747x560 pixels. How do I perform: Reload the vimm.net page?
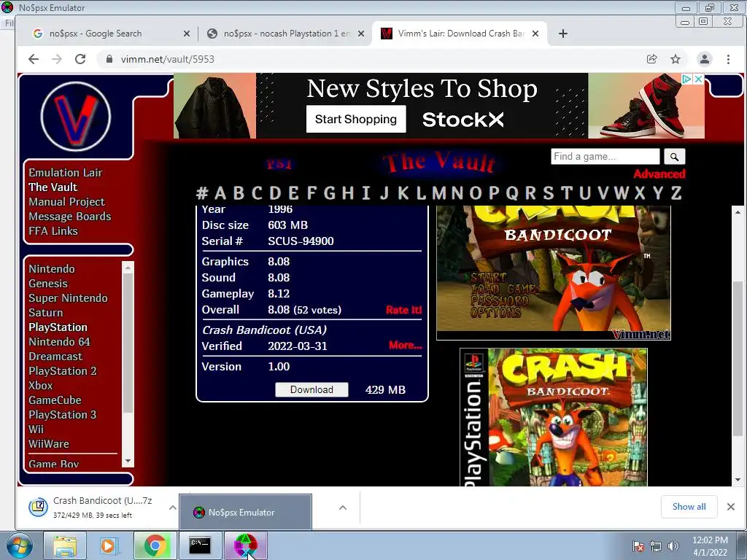pyautogui.click(x=80, y=59)
